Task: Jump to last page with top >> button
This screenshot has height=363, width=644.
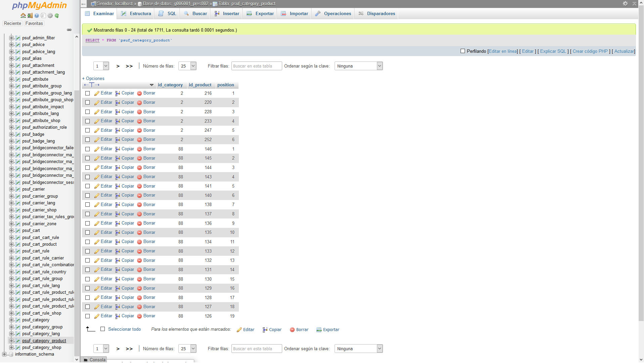Action: [x=129, y=66]
